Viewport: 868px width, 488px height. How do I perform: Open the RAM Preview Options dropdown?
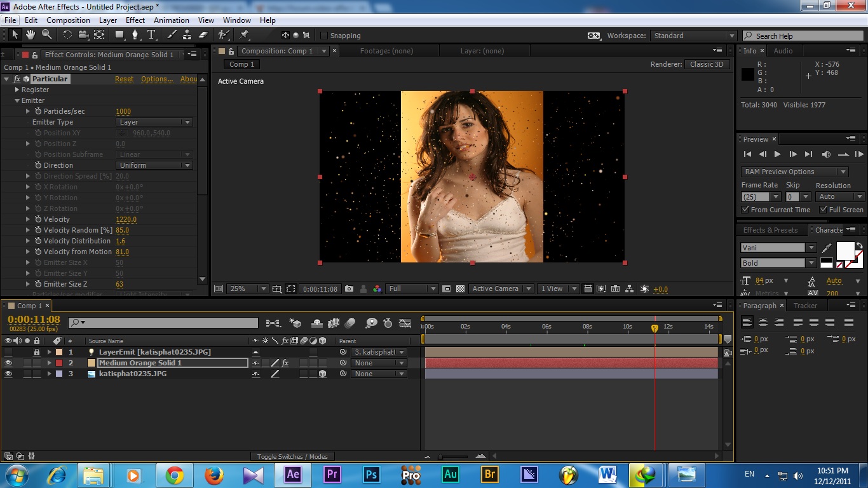(x=794, y=172)
